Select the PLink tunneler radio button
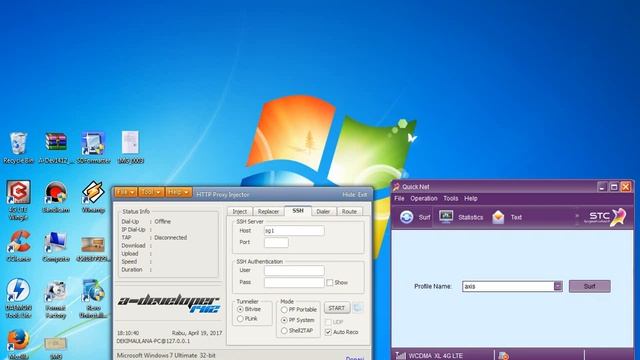This screenshot has height=360, width=640. (240, 319)
